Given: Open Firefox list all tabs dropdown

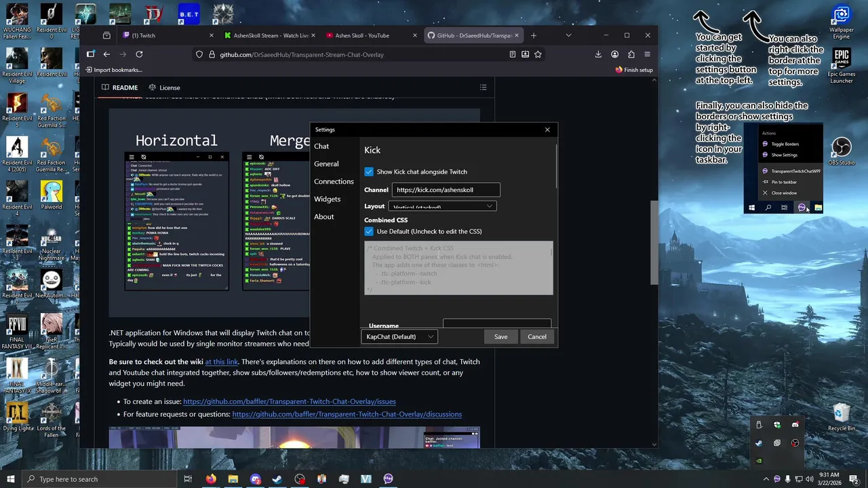Looking at the screenshot, I should coord(568,35).
